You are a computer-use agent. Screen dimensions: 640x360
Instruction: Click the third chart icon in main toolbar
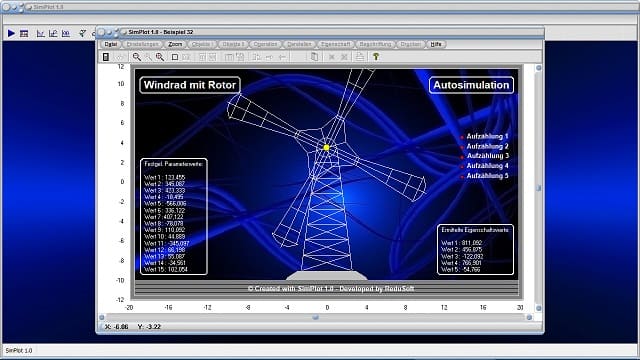66,33
